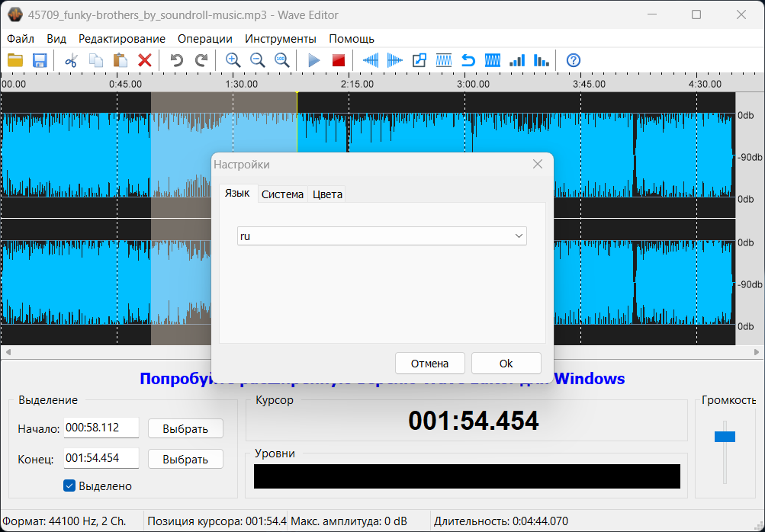Click the zoom 100% magnifier icon
Image resolution: width=765 pixels, height=532 pixels.
pyautogui.click(x=281, y=60)
